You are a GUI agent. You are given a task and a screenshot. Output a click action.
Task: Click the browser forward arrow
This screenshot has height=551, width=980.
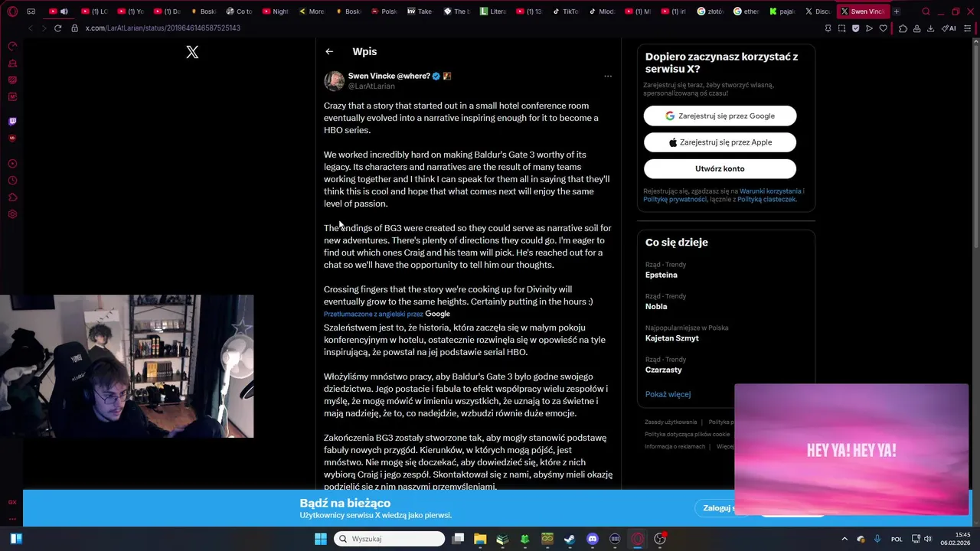pos(44,28)
